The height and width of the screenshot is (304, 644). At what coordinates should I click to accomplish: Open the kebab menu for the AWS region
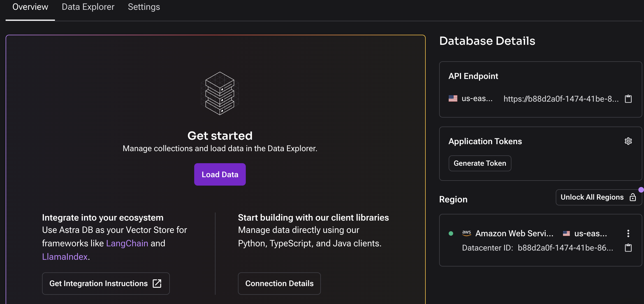(628, 233)
